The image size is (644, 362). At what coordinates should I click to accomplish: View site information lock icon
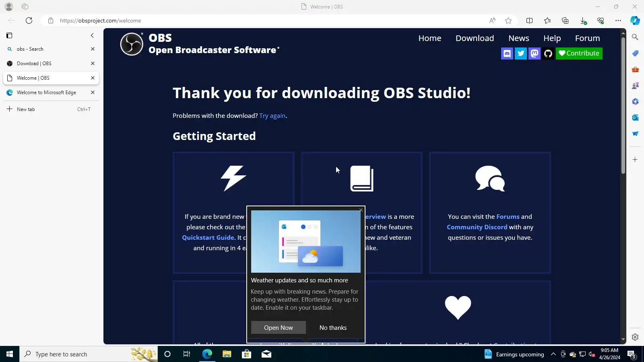click(x=51, y=21)
